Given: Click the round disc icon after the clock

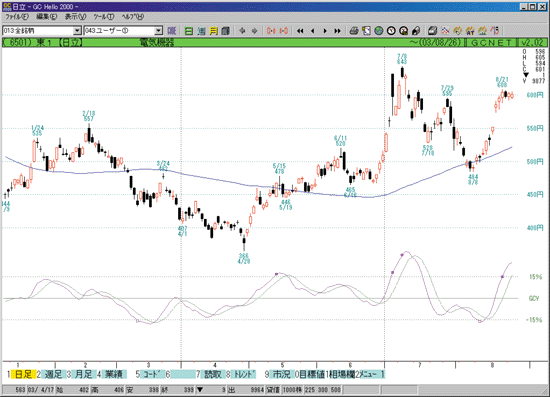Looking at the screenshot, I should (403, 31).
